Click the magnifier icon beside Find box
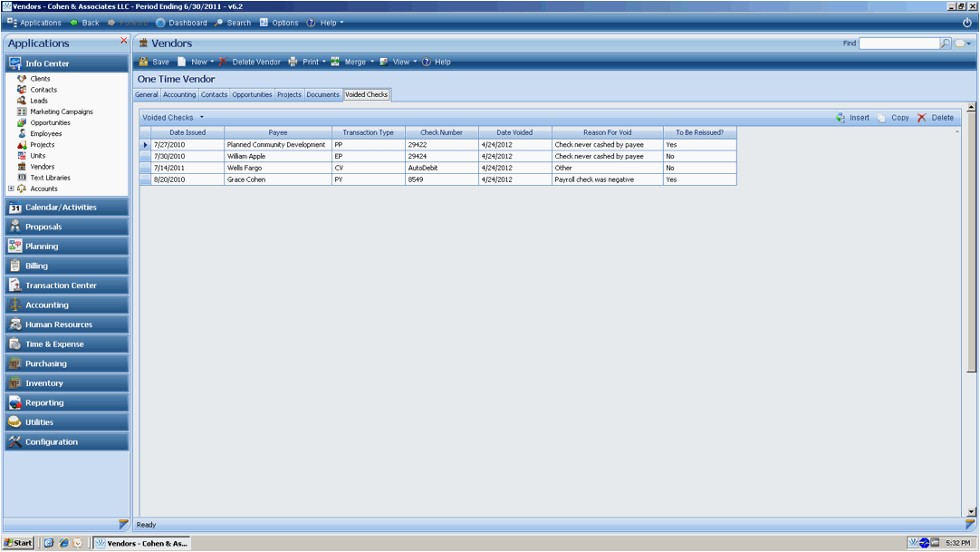 click(946, 44)
